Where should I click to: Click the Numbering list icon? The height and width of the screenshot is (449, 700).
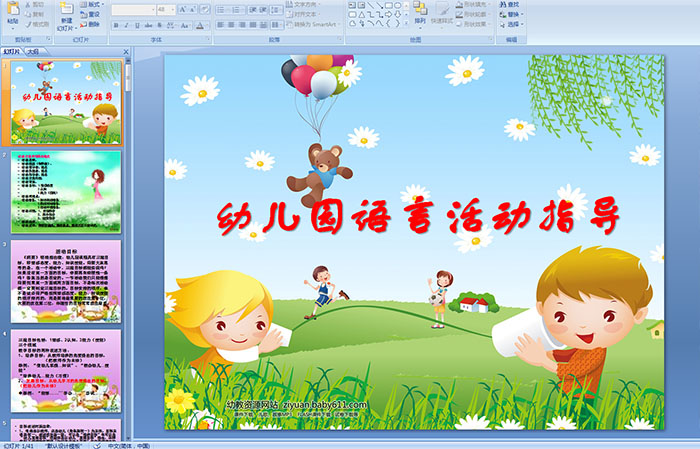[237, 9]
